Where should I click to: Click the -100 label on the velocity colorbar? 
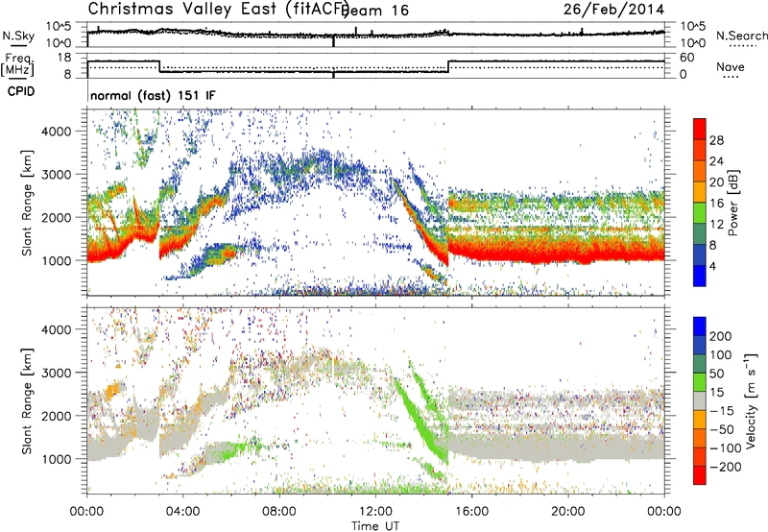click(726, 448)
